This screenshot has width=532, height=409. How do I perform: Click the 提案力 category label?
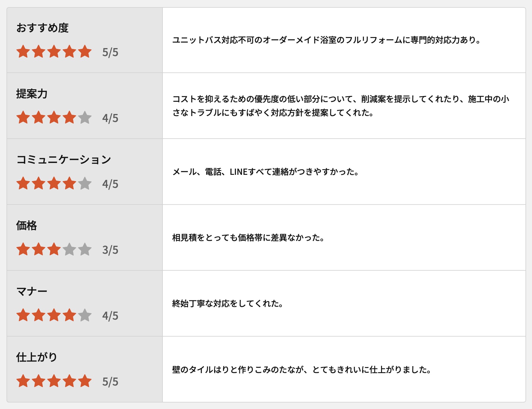[x=32, y=94]
